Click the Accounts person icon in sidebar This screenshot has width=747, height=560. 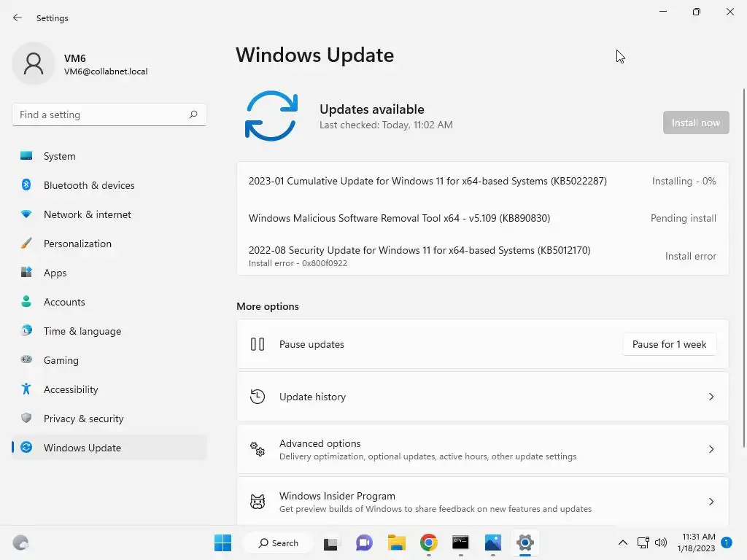26,301
